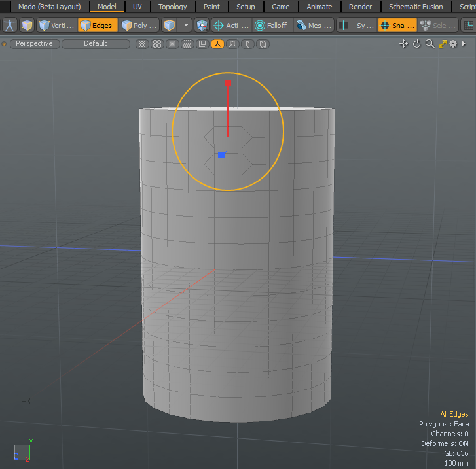Switch to the Topology layout tab
This screenshot has height=469, width=476.
[173, 7]
